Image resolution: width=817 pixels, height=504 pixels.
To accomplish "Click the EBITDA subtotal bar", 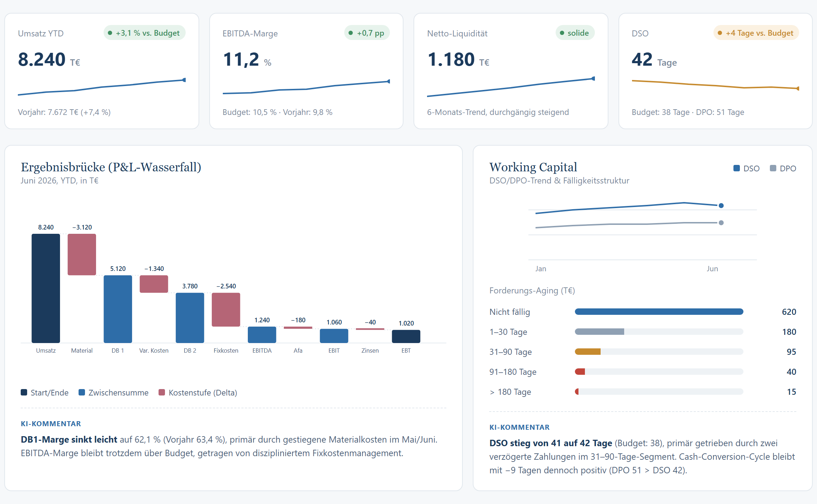I will [262, 335].
